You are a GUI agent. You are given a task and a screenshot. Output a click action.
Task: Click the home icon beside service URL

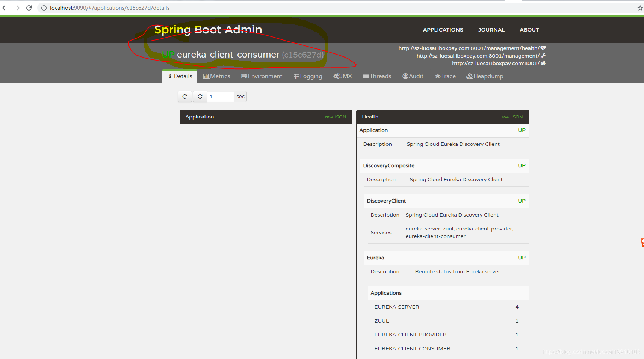point(543,63)
